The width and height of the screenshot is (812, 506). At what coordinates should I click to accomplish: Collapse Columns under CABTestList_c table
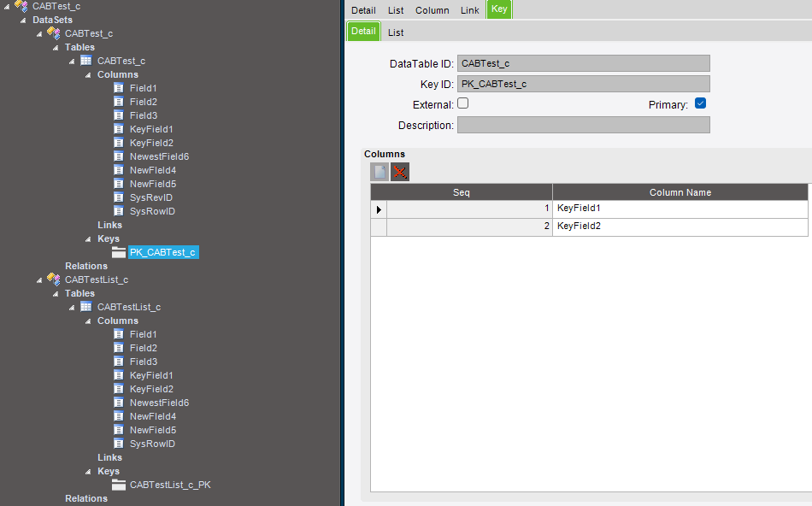coord(88,321)
